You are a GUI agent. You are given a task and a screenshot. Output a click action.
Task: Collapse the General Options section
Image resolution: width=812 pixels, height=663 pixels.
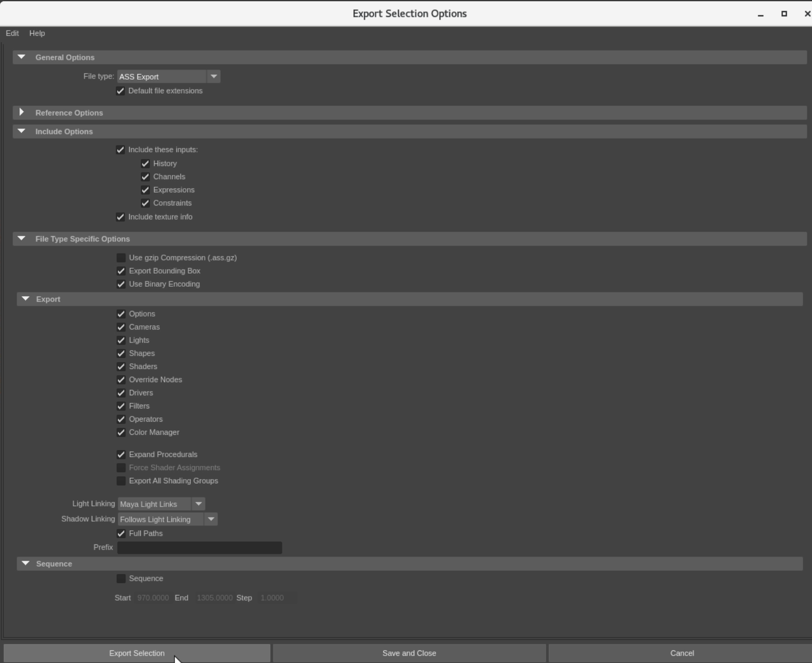[x=22, y=57]
